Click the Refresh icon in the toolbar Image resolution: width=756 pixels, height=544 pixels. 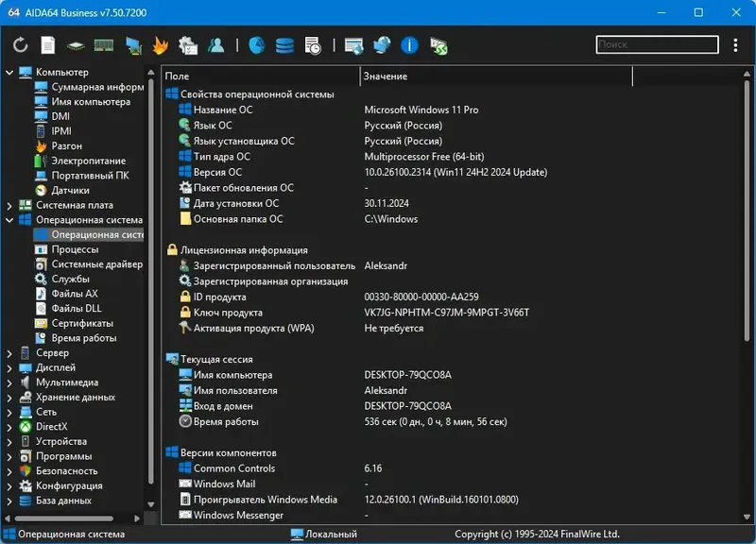[21, 44]
